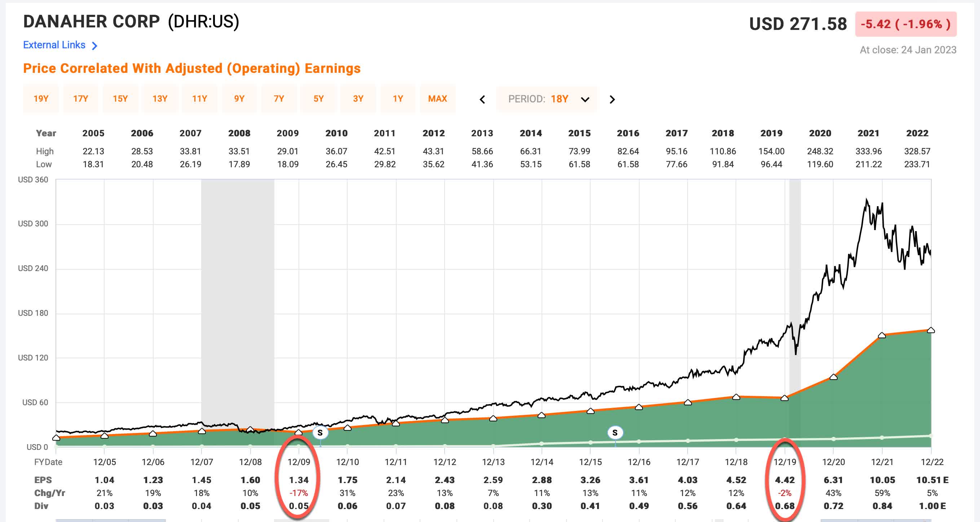This screenshot has width=980, height=522.
Task: Select the 13Y time range button
Action: 160,98
